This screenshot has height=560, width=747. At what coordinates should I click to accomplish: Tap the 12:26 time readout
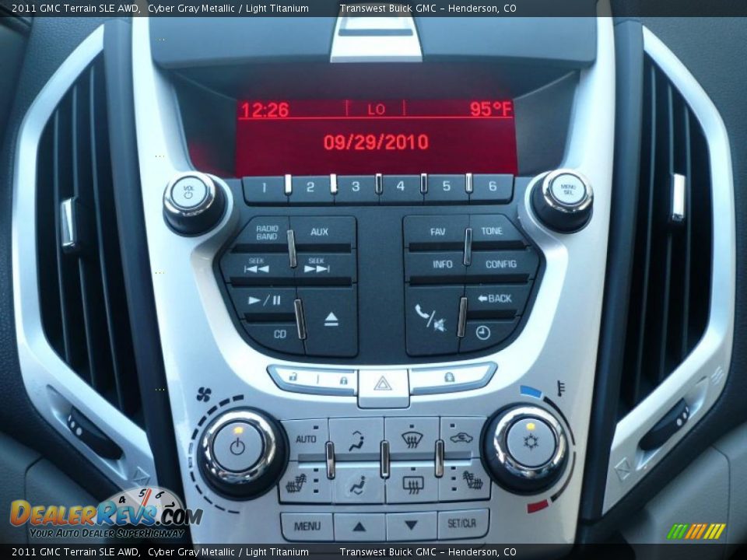(x=265, y=110)
